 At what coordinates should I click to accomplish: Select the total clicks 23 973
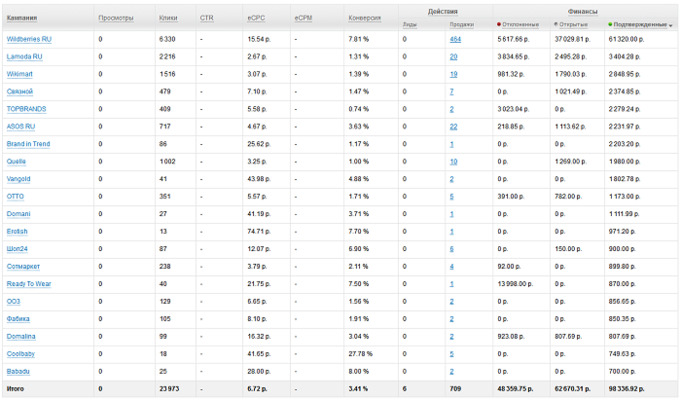click(x=169, y=389)
